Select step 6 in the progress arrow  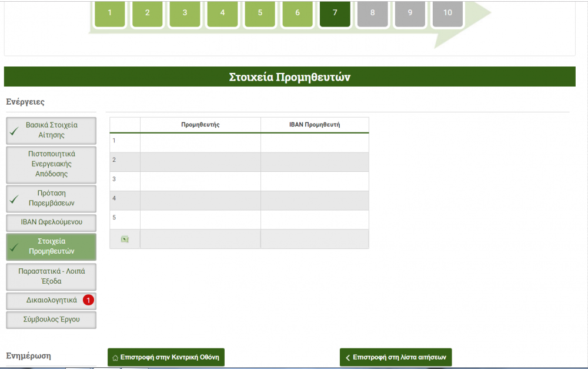coord(298,13)
